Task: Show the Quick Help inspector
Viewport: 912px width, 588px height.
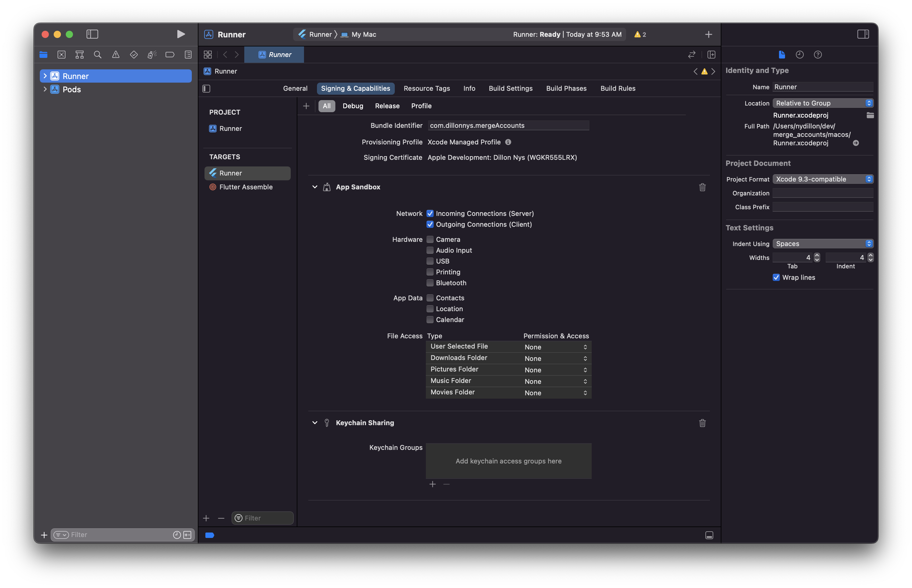Action: [818, 55]
